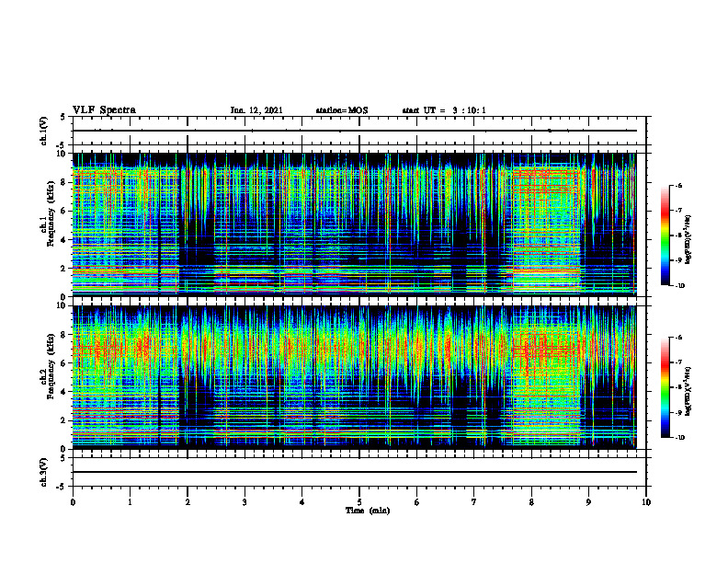Click the time axis tick label "9"

(588, 502)
